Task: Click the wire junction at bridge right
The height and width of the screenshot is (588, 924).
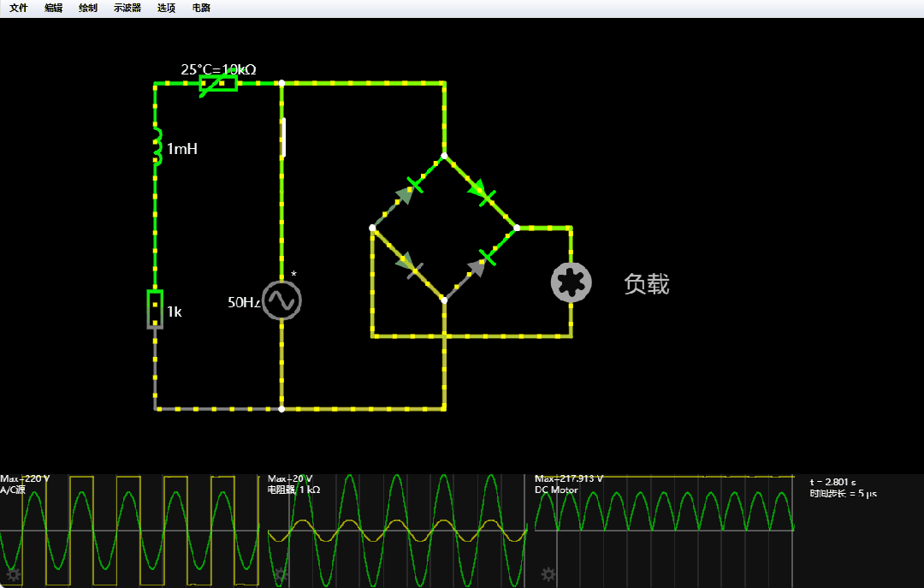Action: coord(517,228)
